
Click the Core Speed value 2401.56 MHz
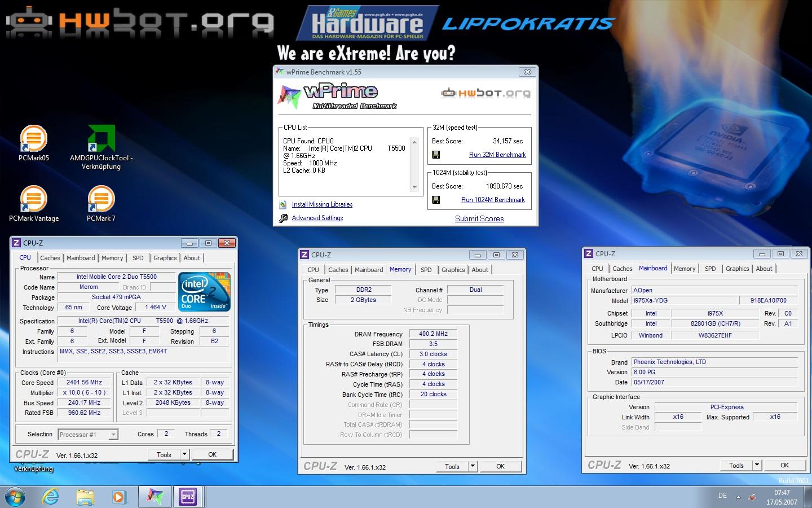(x=84, y=383)
